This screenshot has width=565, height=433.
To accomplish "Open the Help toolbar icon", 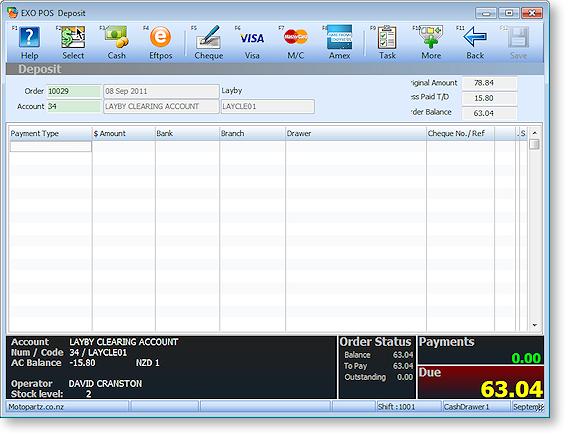I will (x=30, y=37).
